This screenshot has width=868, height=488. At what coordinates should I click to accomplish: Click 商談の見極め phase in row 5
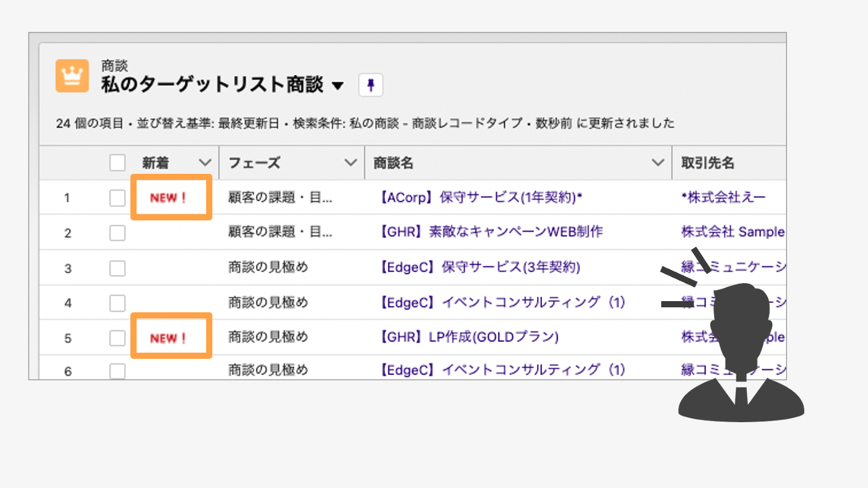tap(268, 337)
